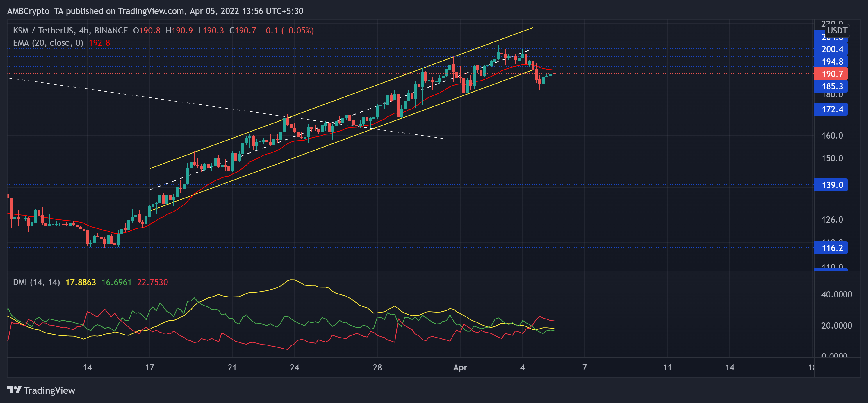Click the yellow ADX value 17.8863
The width and height of the screenshot is (868, 403).
pos(81,282)
